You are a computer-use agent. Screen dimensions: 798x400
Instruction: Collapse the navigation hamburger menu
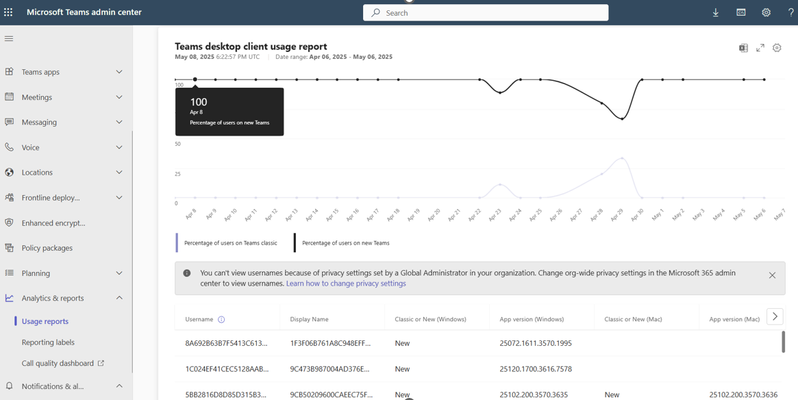pyautogui.click(x=9, y=39)
